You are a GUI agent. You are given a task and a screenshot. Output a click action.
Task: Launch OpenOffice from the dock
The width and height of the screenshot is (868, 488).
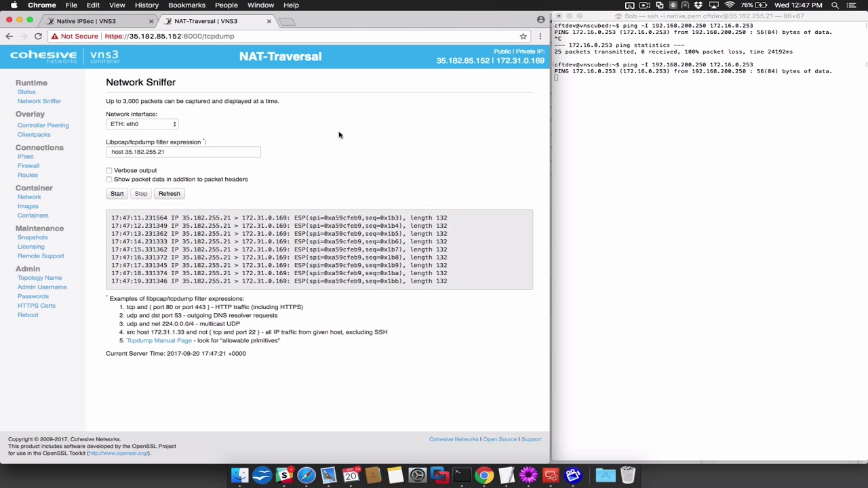click(262, 476)
